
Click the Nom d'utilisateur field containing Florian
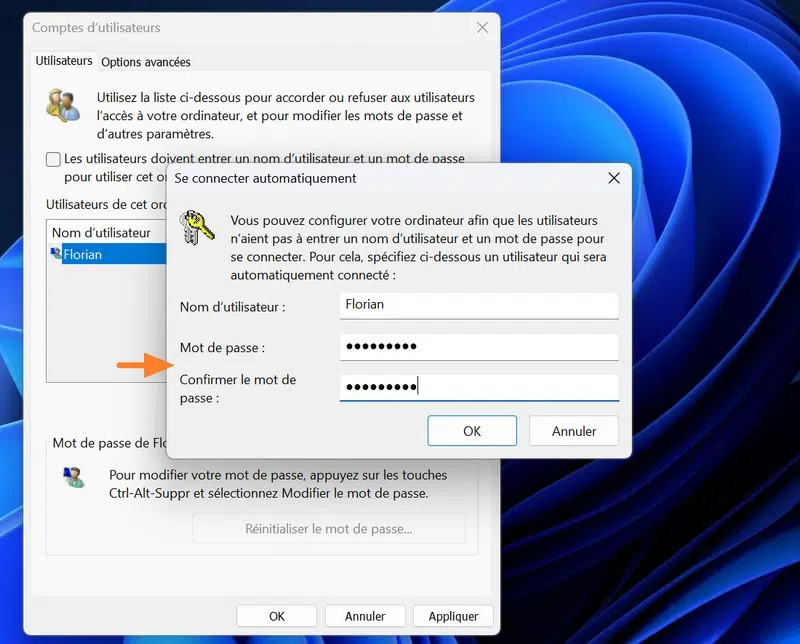(479, 305)
